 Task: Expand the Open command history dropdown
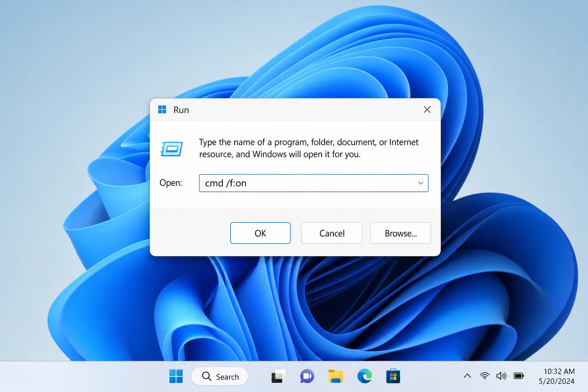tap(420, 183)
